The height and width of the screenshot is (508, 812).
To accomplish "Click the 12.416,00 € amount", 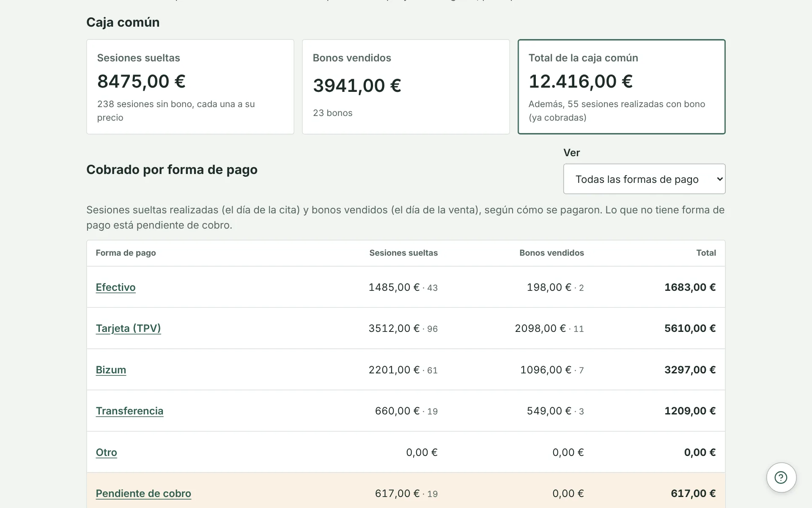I will (x=581, y=81).
